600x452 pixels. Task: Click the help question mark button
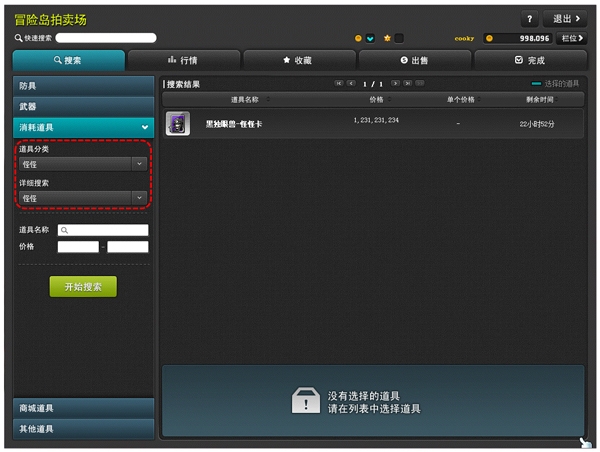point(530,19)
